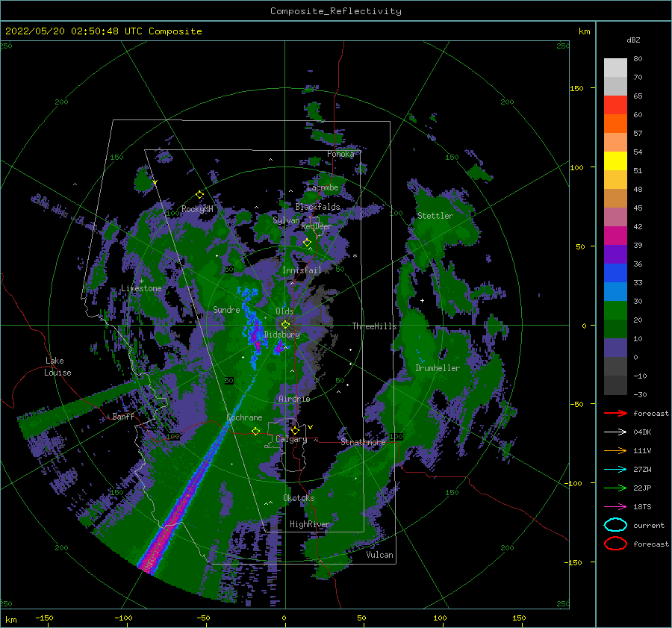Pick the bright green 20-30 dBZ swatch
672x628 pixels.
pos(615,311)
